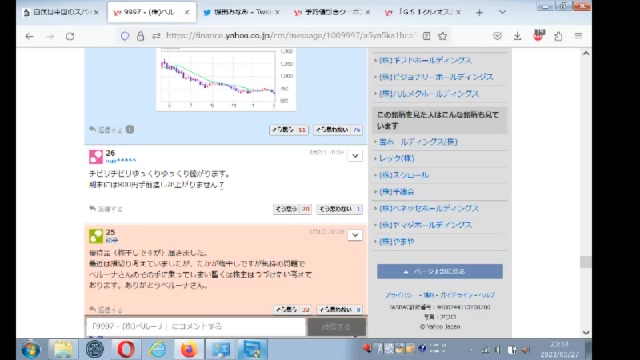Open Firefox from the Windows taskbar
The width and height of the screenshot is (640, 360).
(x=189, y=349)
